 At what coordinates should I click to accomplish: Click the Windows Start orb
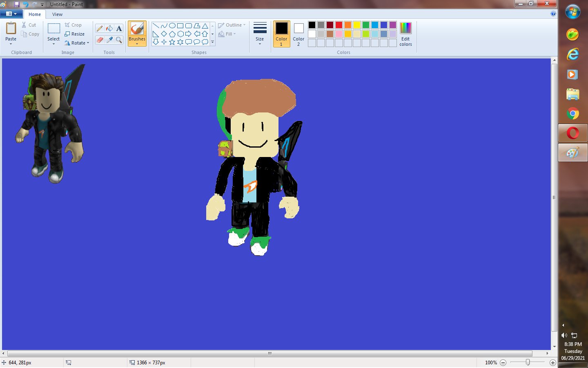tap(572, 12)
